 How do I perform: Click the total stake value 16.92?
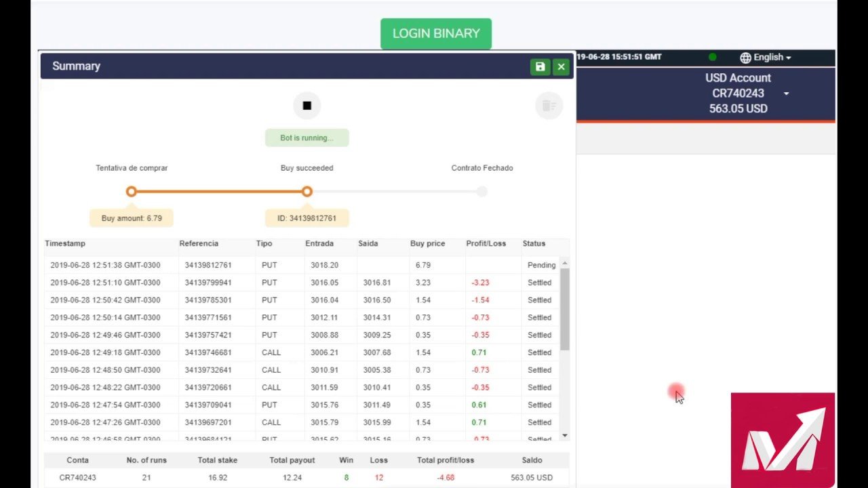click(x=218, y=478)
